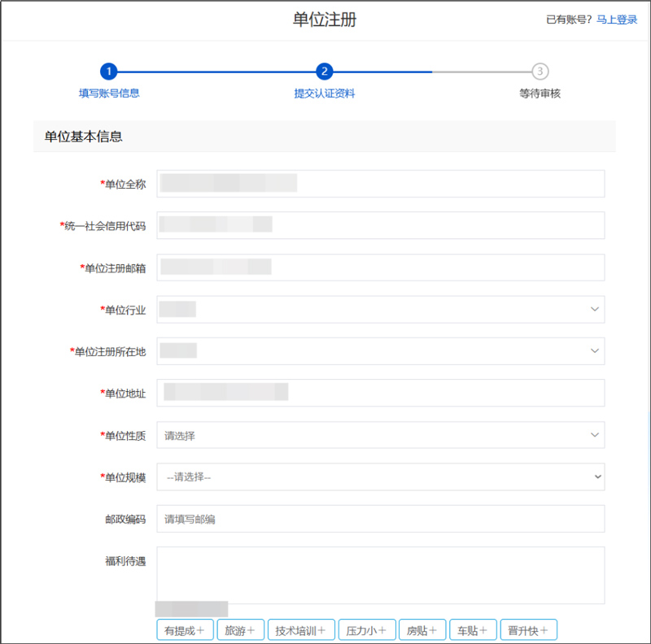The height and width of the screenshot is (644, 651).
Task: Select the 填写账号信息 step label
Action: [x=109, y=94]
